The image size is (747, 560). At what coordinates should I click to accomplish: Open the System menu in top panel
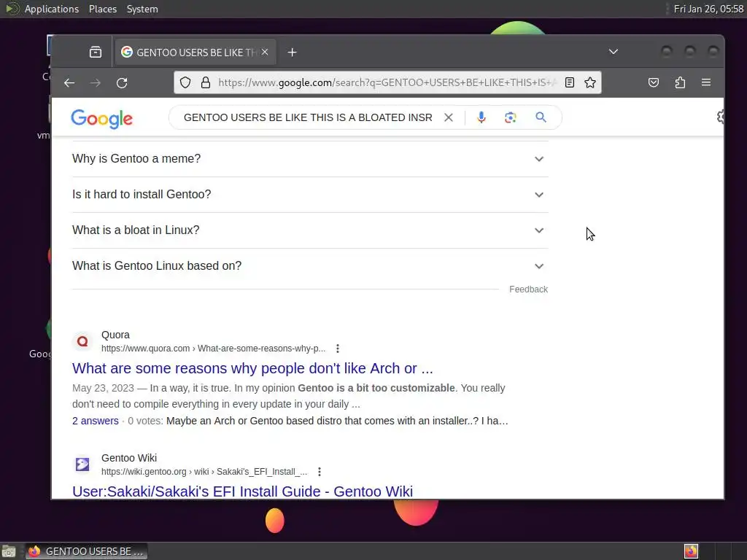(x=142, y=9)
